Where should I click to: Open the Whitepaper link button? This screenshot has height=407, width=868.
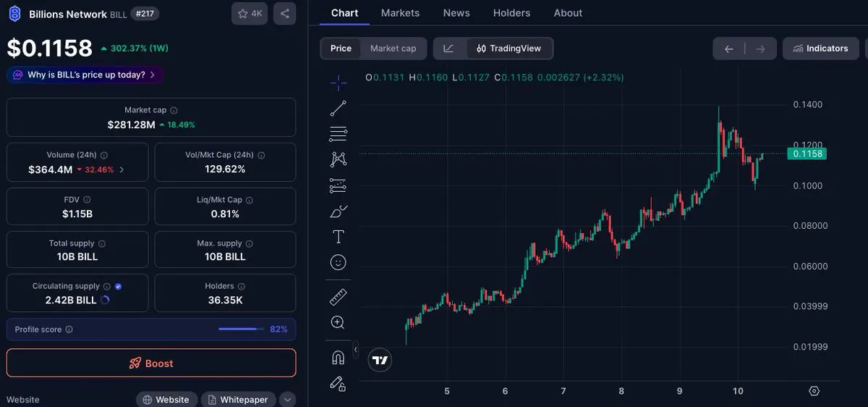tap(239, 400)
